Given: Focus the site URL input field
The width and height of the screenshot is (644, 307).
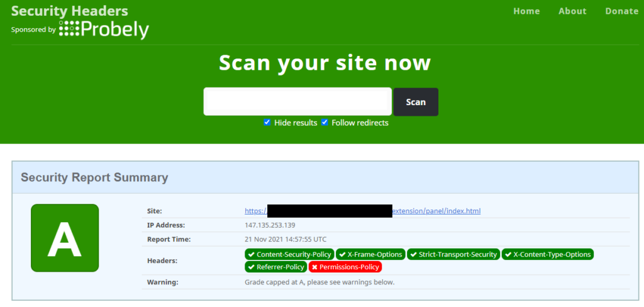Looking at the screenshot, I should pyautogui.click(x=297, y=101).
